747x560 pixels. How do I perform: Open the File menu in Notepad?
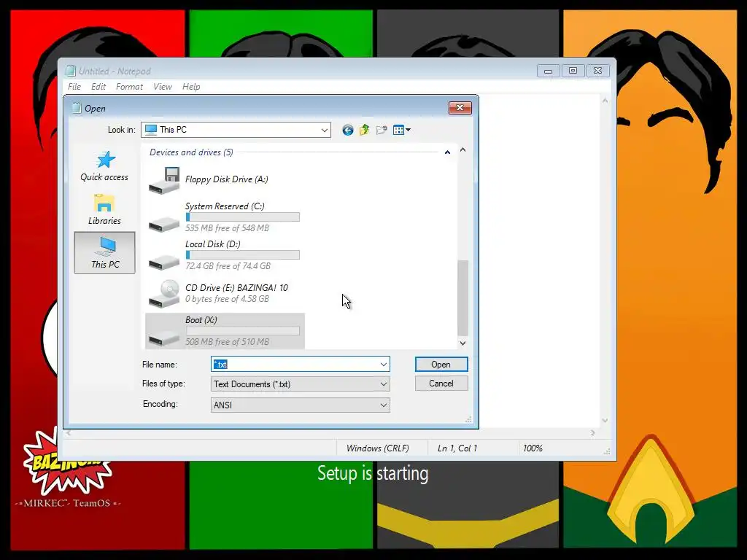tap(74, 87)
